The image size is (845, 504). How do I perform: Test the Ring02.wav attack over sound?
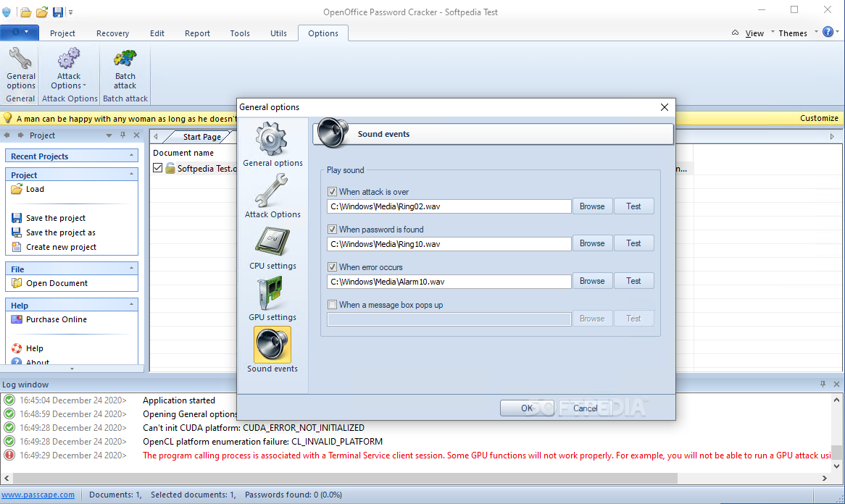(633, 206)
